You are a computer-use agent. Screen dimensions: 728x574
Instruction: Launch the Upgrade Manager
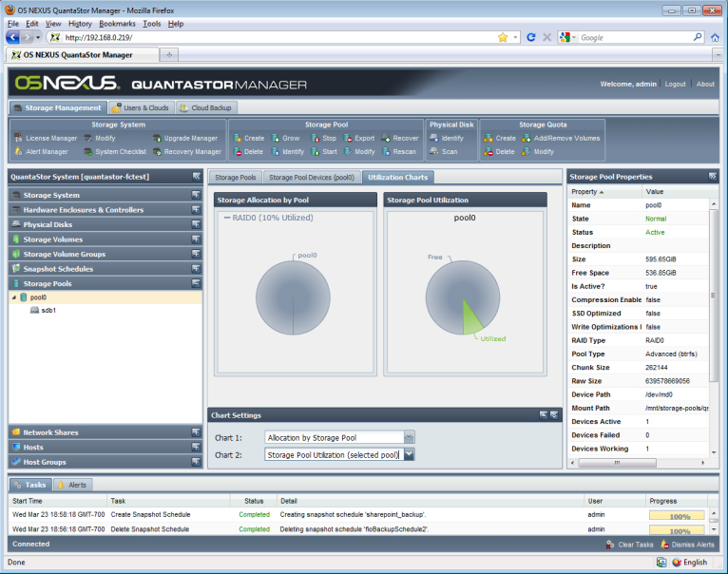(185, 139)
